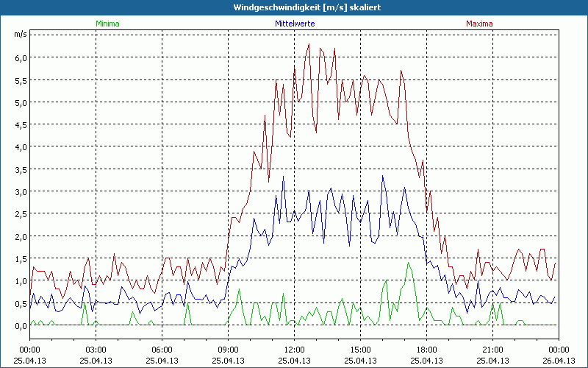588x368 pixels.
Task: Click the Mittelwerte legend label
Action: click(x=295, y=24)
